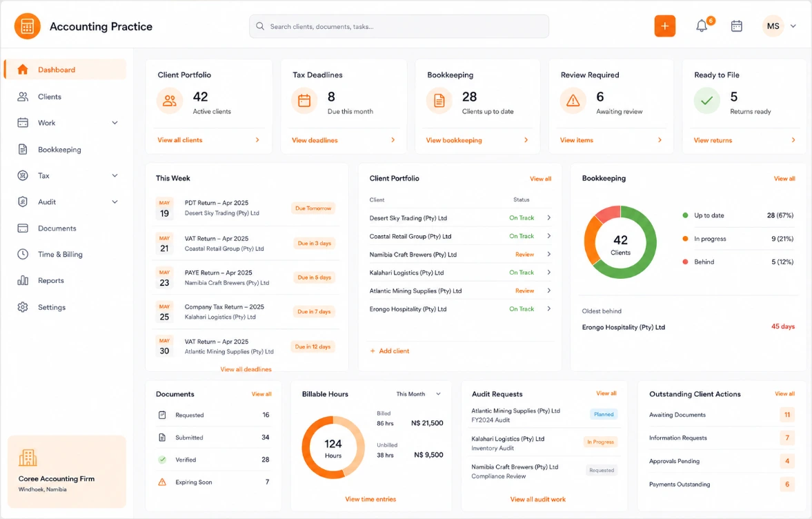Click the Active clients people icon
This screenshot has width=812, height=519.
(170, 101)
